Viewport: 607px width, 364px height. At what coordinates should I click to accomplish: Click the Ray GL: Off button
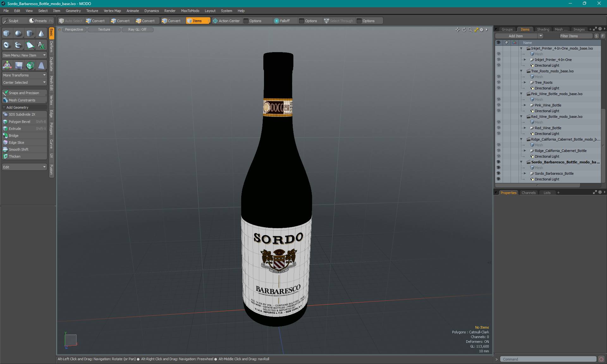coord(138,30)
